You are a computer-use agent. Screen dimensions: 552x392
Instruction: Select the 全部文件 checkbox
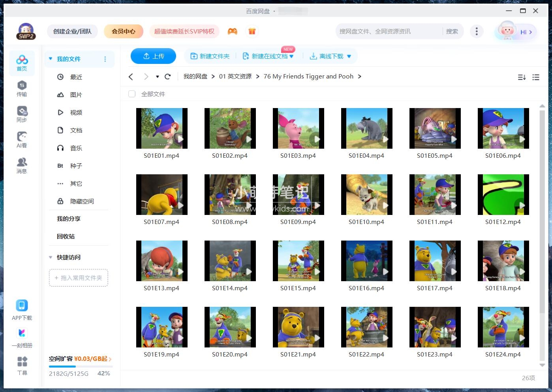click(x=132, y=94)
